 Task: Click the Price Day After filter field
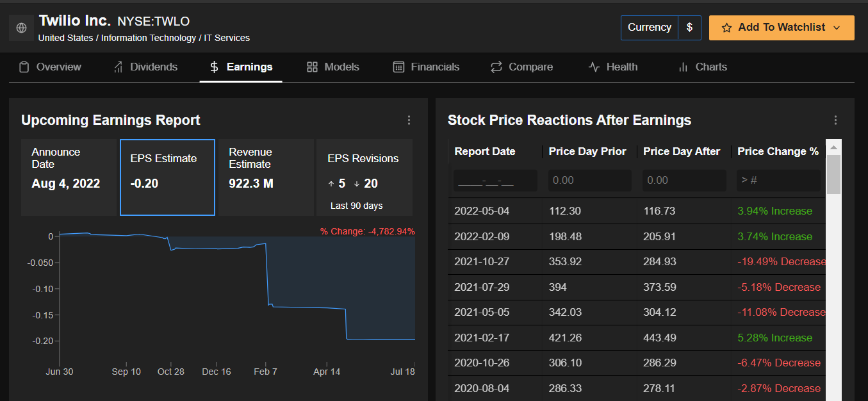[x=684, y=181]
